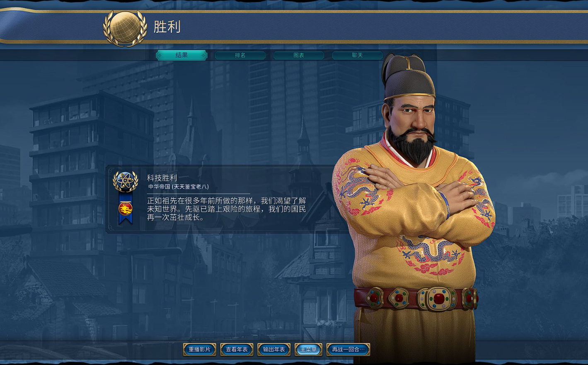Click the 科技胜利 heading text
Viewport: 588px width, 365px height.
162,178
